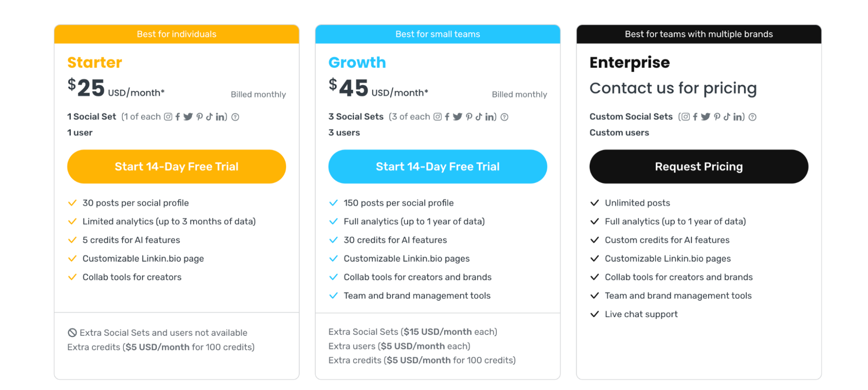Click the Instagram icon in Starter plan
This screenshot has height=390, width=868.
point(168,117)
